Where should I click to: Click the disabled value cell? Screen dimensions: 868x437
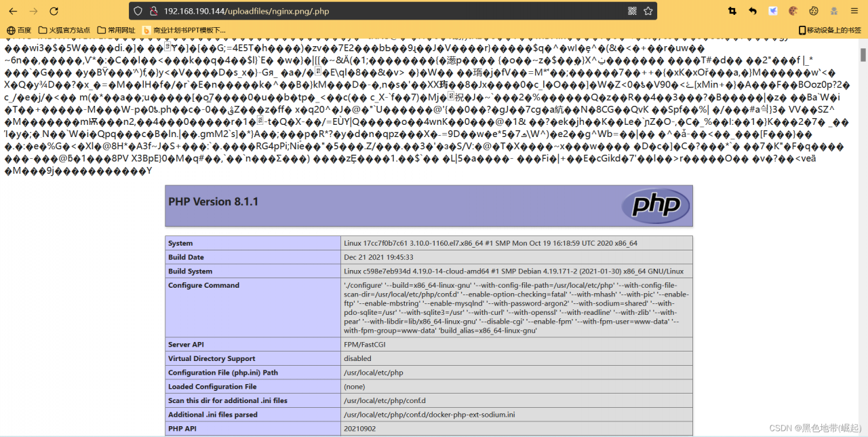coord(517,358)
